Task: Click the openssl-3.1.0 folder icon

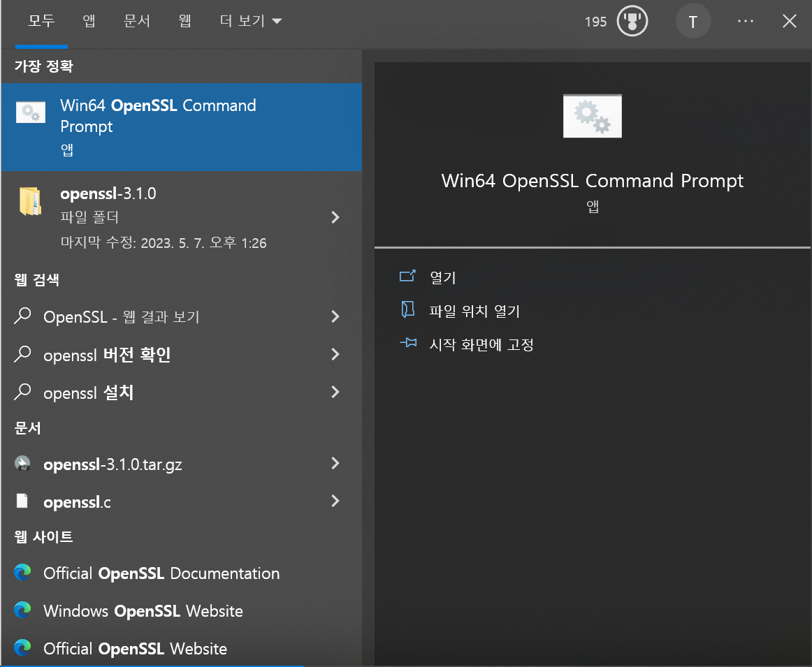Action: click(31, 200)
